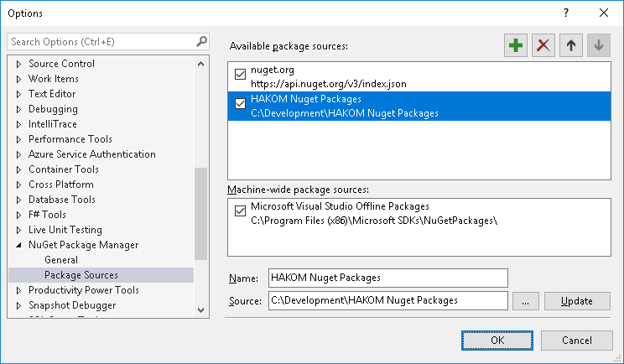Screen dimensions: 624x364
Task: Expand the Source Control node
Action: (x=18, y=64)
